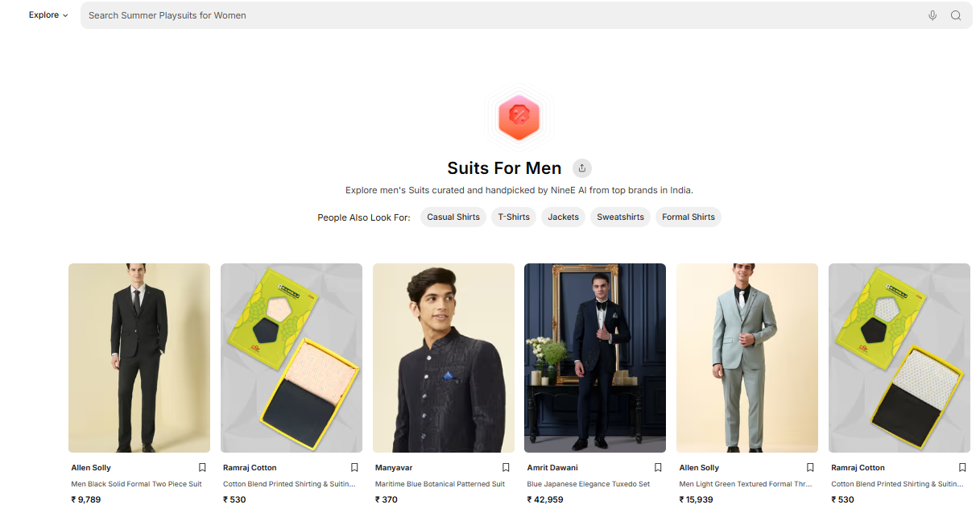Click Men Black Solid Formal Two Piece Suit title
Viewport: 980px width, 509px height.
(x=137, y=484)
